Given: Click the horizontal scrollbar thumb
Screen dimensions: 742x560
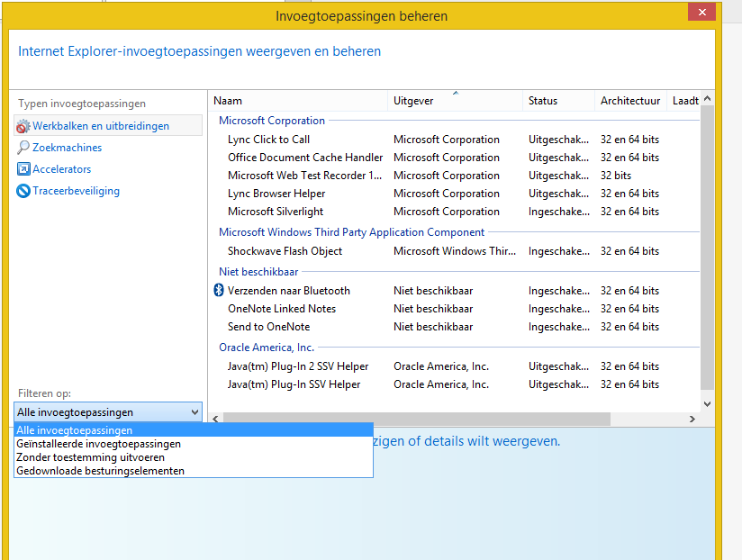Looking at the screenshot, I should point(417,419).
